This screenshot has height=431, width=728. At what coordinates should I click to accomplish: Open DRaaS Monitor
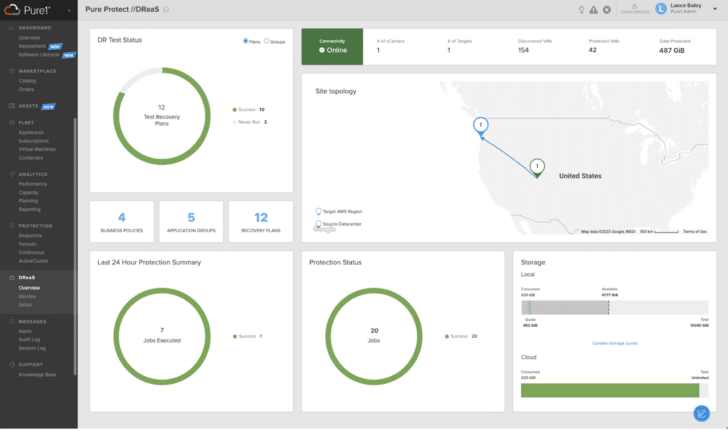tap(27, 296)
